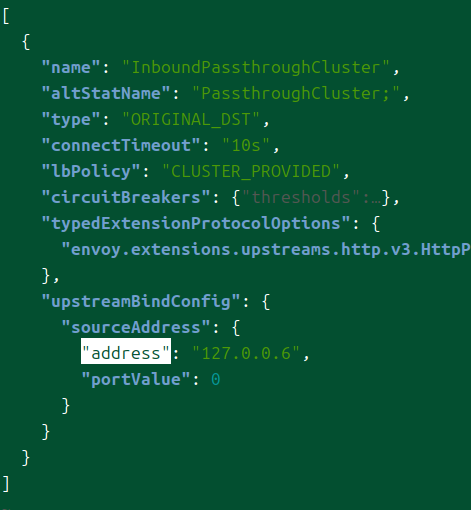471x510 pixels.
Task: Select the "10s" timeout value
Action: coord(246,145)
